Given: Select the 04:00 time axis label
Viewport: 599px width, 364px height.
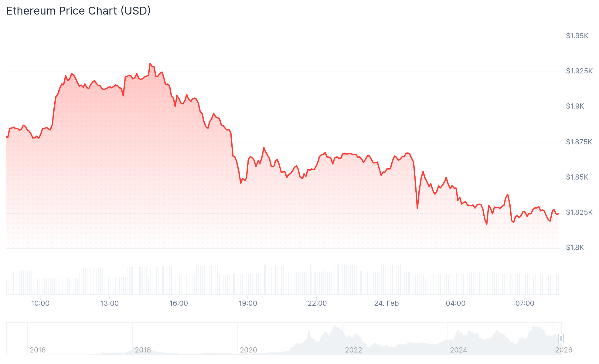Looking at the screenshot, I should (x=455, y=303).
